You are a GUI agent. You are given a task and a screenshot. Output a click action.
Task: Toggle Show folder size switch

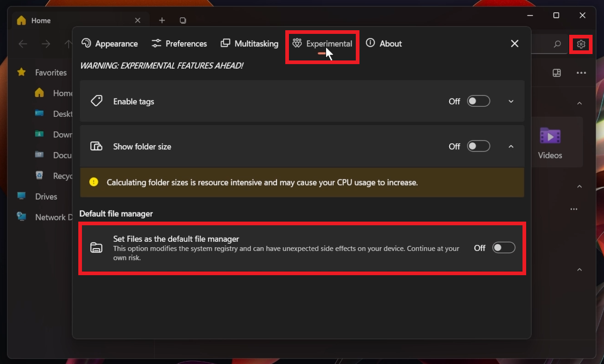coord(479,146)
